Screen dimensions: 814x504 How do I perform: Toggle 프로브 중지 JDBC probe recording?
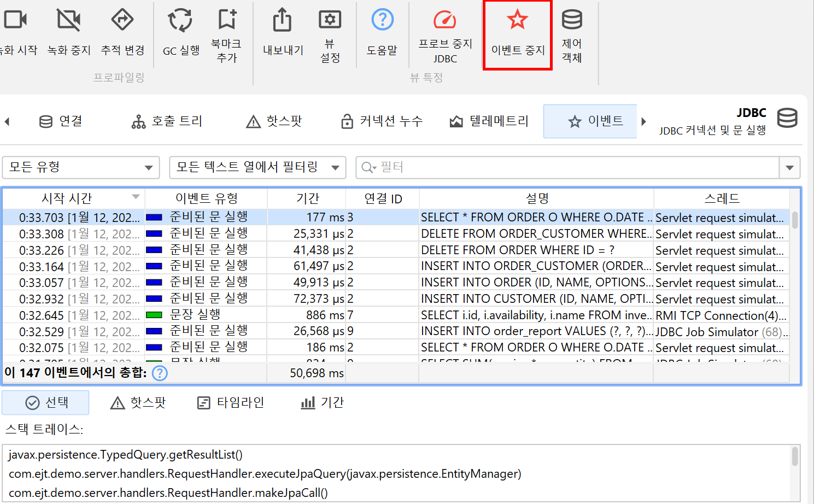[445, 20]
